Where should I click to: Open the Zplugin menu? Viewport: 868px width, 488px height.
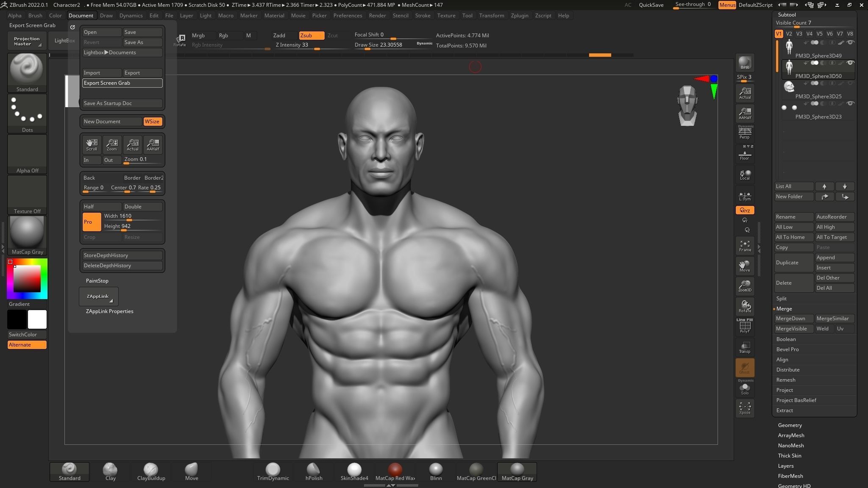519,16
